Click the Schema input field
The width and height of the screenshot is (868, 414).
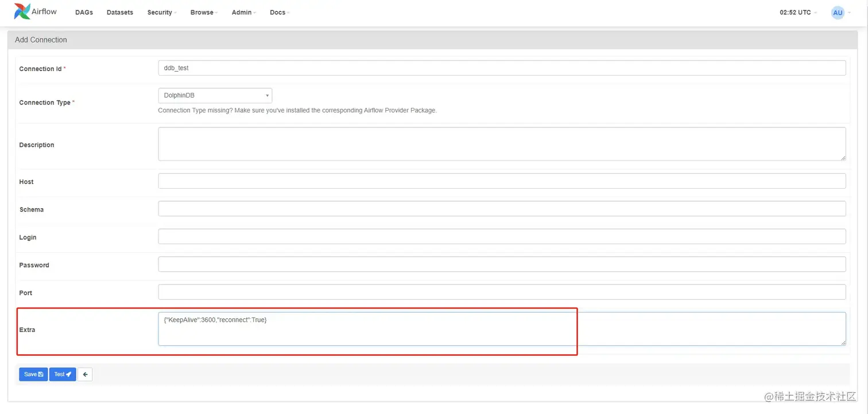point(502,209)
